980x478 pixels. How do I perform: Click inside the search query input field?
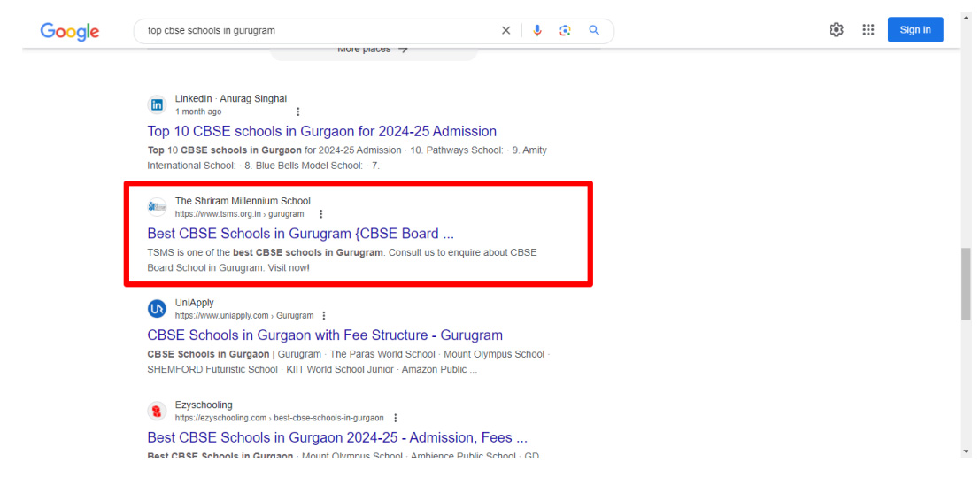click(319, 30)
